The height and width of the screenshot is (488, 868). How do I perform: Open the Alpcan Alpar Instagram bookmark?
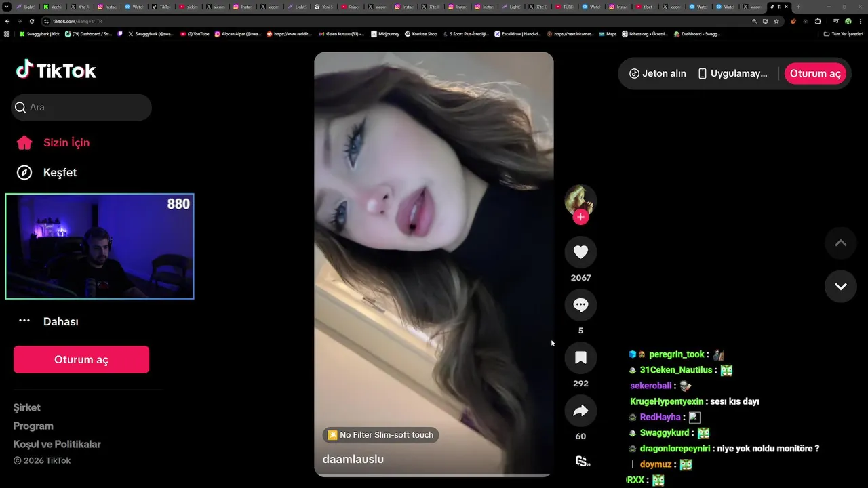[237, 34]
